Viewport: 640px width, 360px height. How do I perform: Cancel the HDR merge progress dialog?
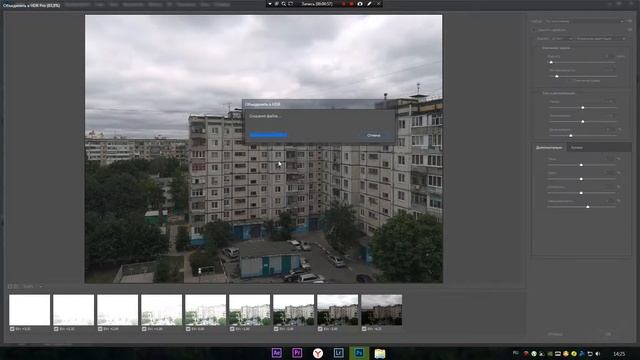[x=373, y=135]
